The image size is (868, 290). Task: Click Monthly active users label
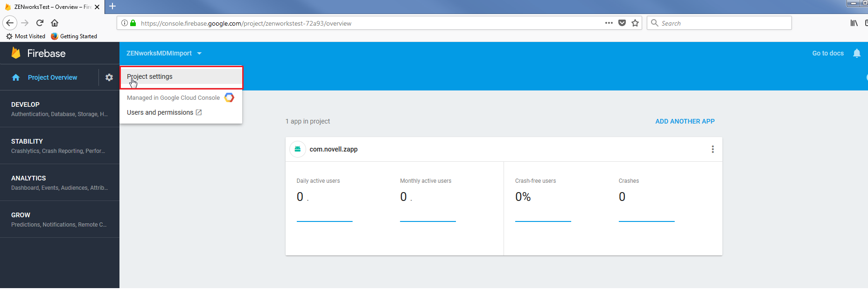(x=426, y=181)
